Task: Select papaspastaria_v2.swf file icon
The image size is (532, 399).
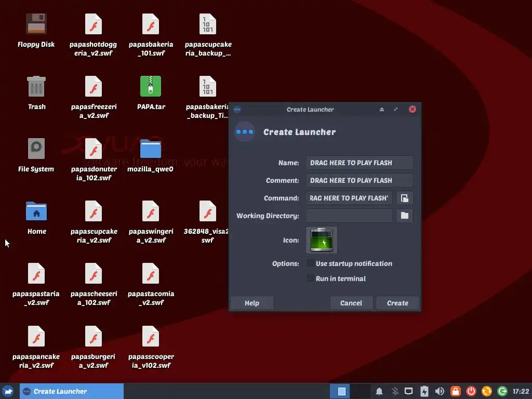Action: (x=36, y=273)
